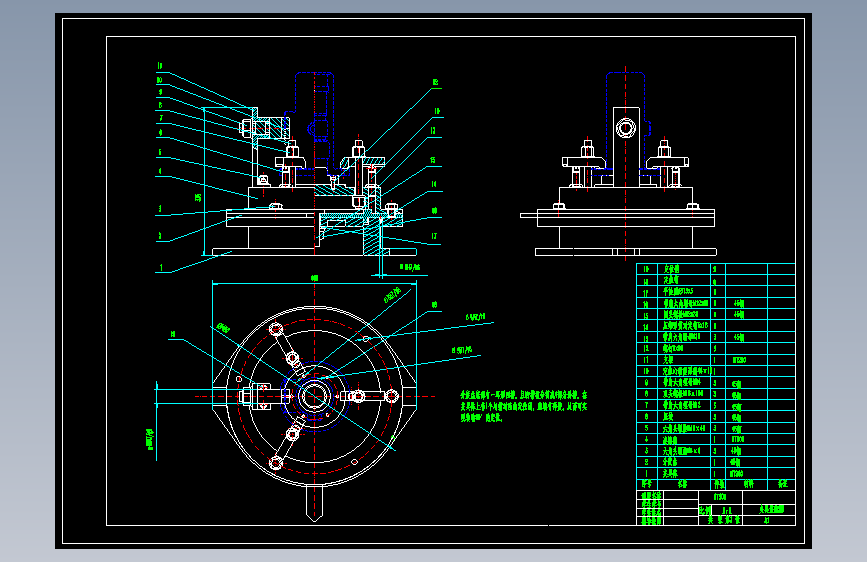Click balloon number 17 right of the section view
The height and width of the screenshot is (562, 867).
click(x=435, y=236)
